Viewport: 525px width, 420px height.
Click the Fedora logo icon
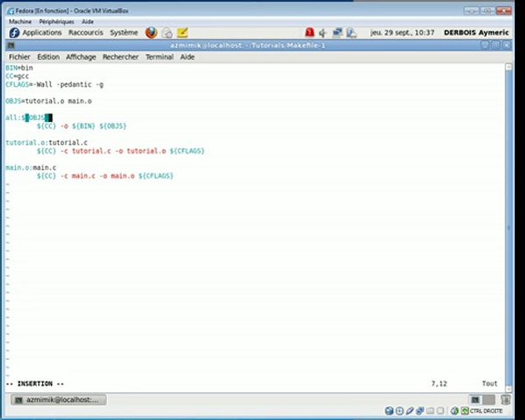(14, 33)
